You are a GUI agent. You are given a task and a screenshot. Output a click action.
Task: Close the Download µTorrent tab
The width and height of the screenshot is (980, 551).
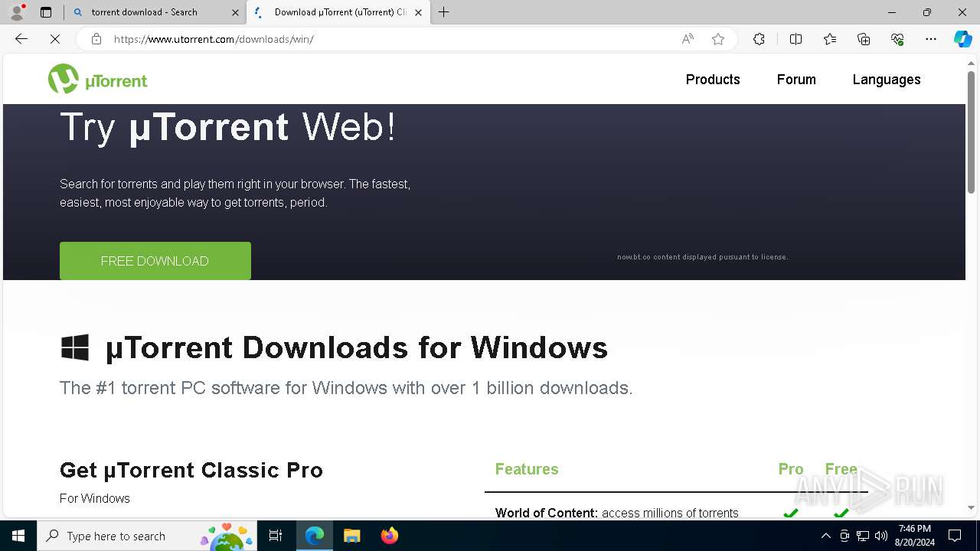418,12
